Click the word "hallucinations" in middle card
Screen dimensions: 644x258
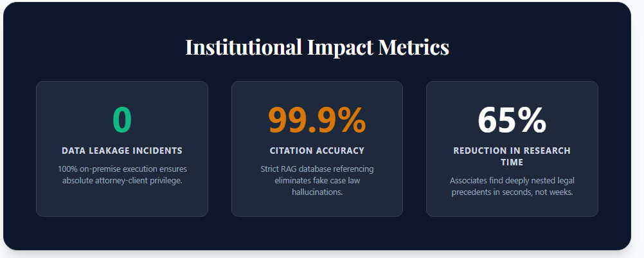tap(317, 192)
